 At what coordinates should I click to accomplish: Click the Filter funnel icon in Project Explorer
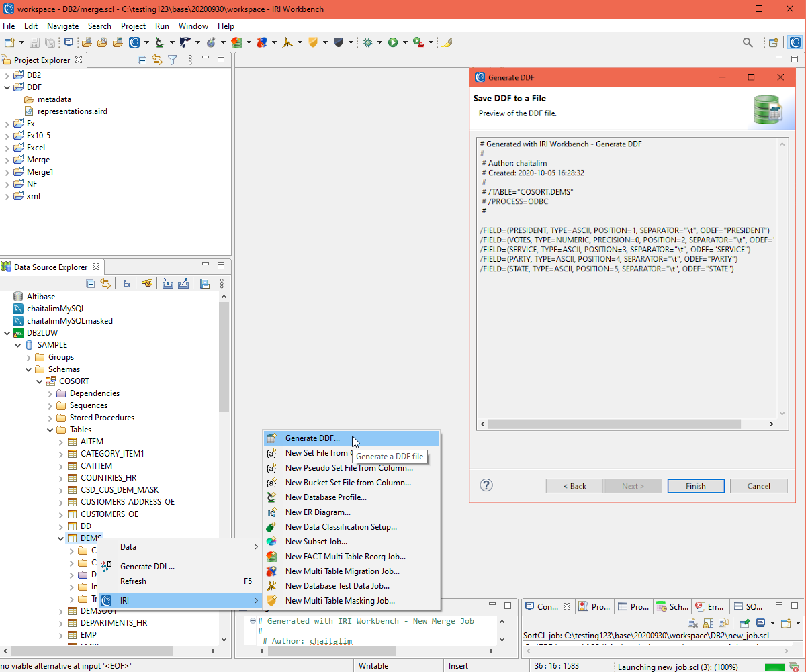172,60
